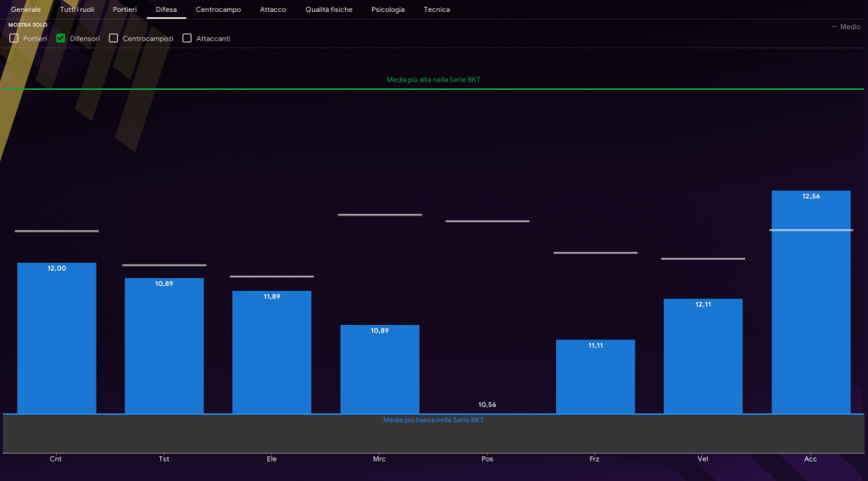The image size is (868, 481).
Task: Check the Attaccanti checkbox
Action: tap(187, 38)
